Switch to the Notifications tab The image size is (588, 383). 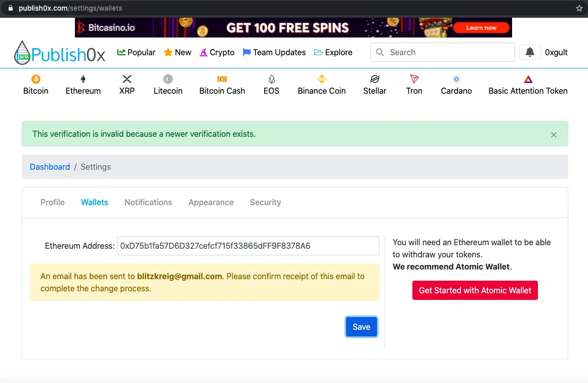148,202
